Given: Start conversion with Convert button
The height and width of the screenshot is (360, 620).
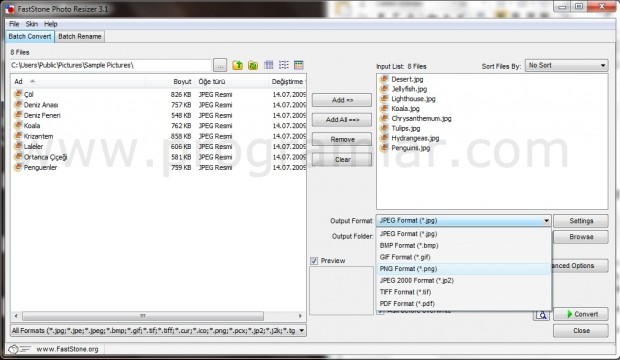Looking at the screenshot, I should click(x=581, y=314).
